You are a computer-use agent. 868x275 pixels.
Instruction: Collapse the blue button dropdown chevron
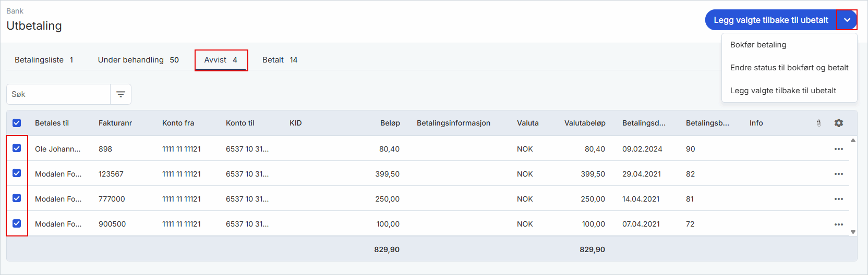point(847,20)
